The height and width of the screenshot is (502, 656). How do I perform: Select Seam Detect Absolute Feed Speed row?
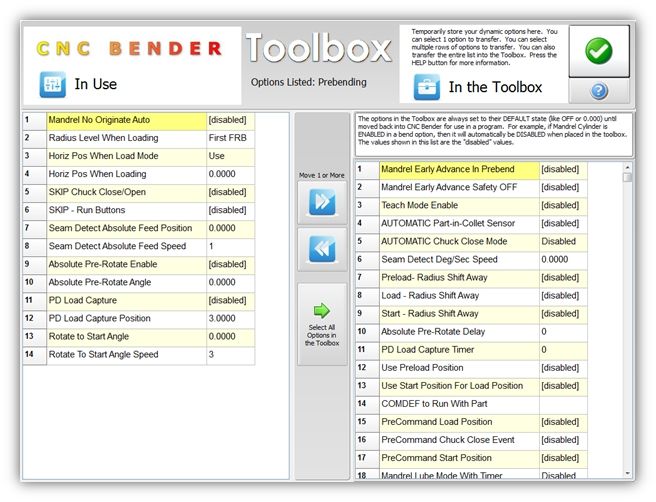pyautogui.click(x=138, y=246)
